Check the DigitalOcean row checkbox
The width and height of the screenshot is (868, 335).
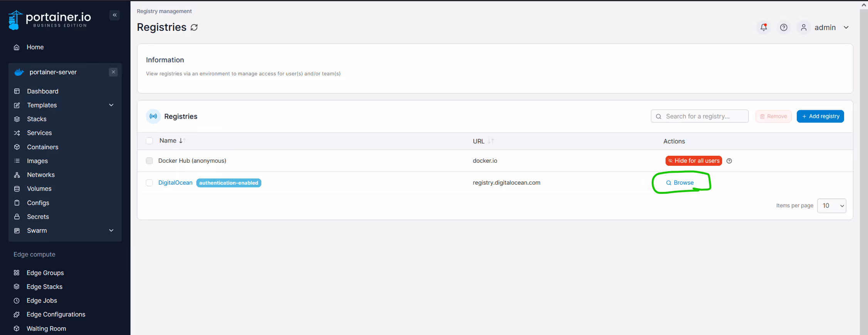pyautogui.click(x=150, y=183)
